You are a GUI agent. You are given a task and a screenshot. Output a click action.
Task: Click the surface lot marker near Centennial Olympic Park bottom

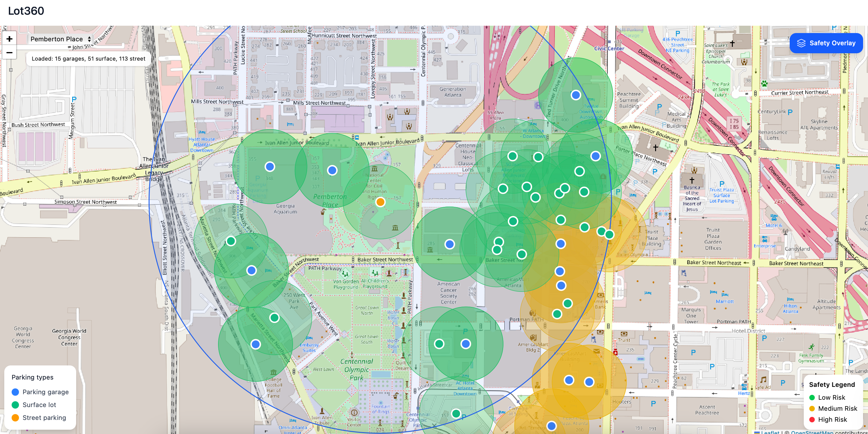456,413
